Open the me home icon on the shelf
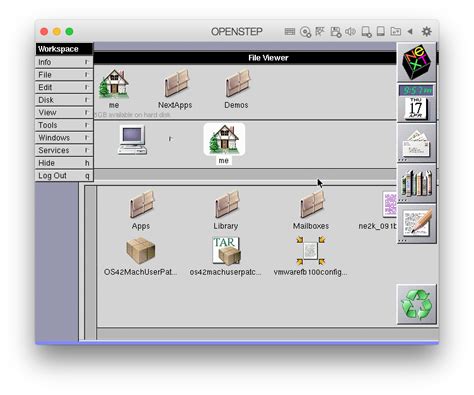This screenshot has width=474, height=395. [114, 84]
